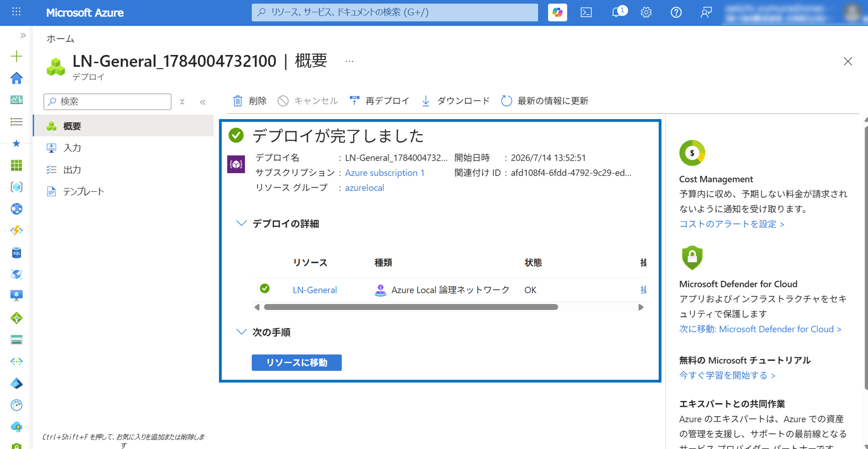Open the LN-General resource link
This screenshot has width=868, height=449.
click(x=315, y=290)
